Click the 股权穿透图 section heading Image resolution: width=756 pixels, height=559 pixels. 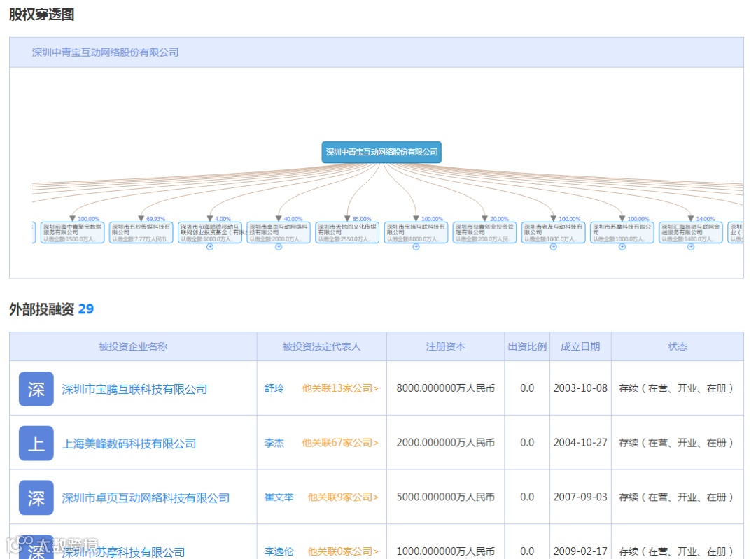pyautogui.click(x=41, y=15)
